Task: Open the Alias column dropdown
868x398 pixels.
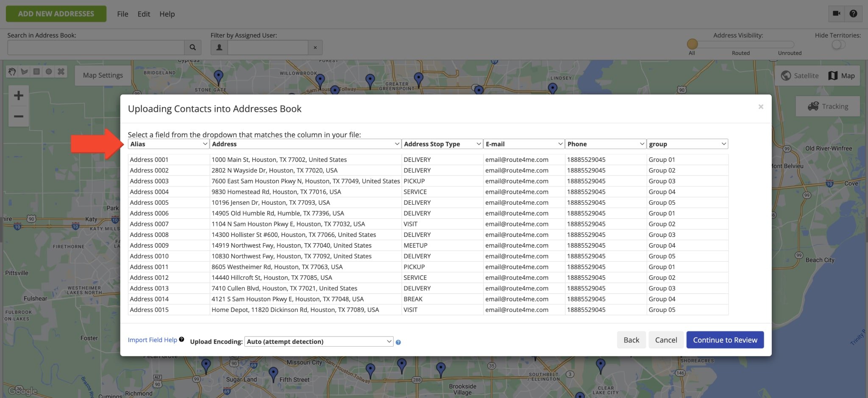Action: (168, 144)
